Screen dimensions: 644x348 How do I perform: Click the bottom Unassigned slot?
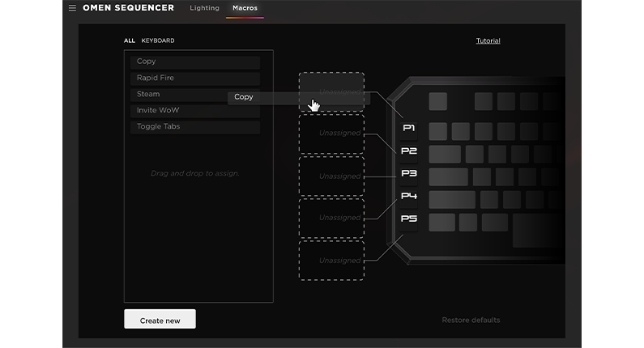[x=331, y=261]
